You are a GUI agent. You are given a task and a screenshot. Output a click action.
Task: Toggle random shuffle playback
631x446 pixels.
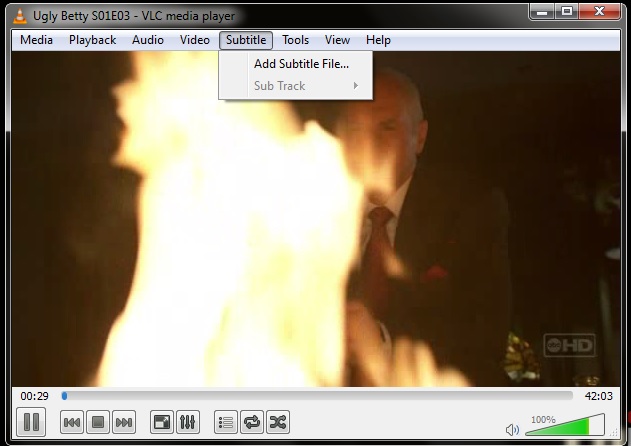(x=278, y=422)
